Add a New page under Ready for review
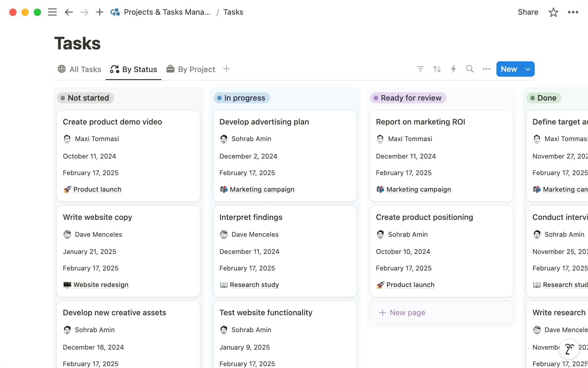The height and width of the screenshot is (368, 588). click(x=402, y=312)
